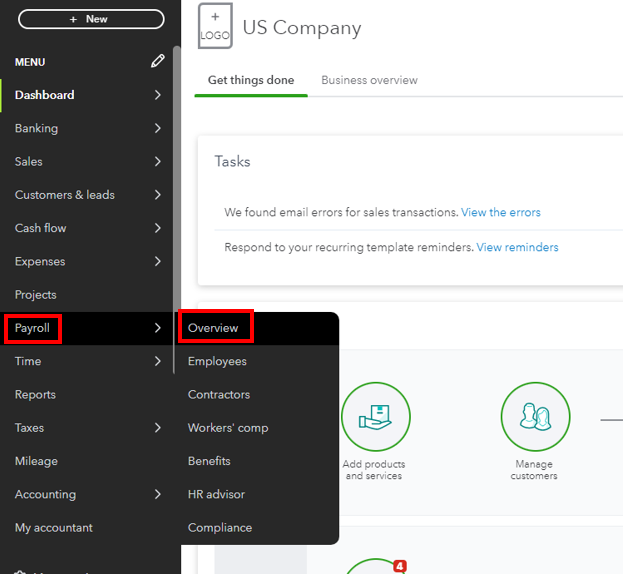Expand the Accounting submenu chevron
The width and height of the screenshot is (623, 574).
click(x=158, y=494)
